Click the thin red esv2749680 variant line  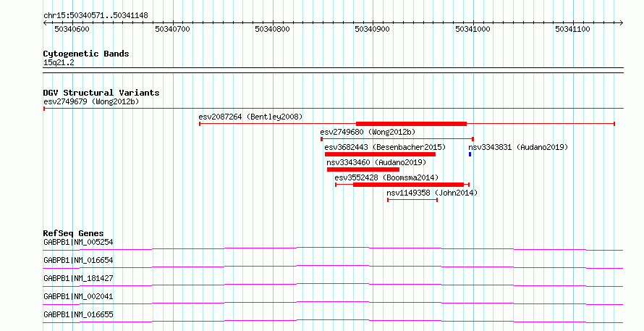(397, 139)
